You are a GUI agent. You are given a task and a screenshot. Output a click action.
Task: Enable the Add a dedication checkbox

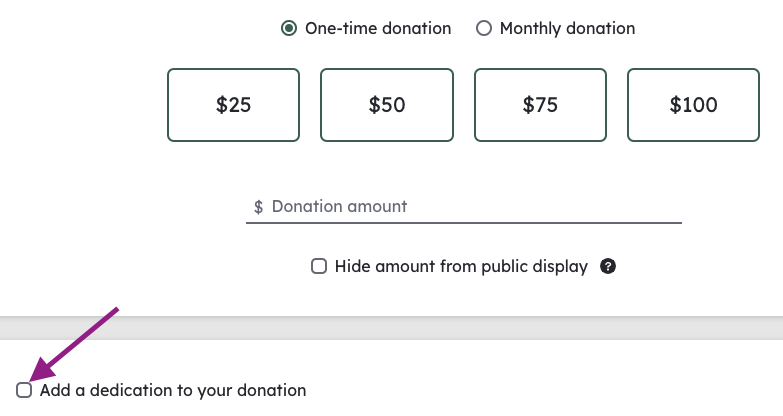[24, 390]
